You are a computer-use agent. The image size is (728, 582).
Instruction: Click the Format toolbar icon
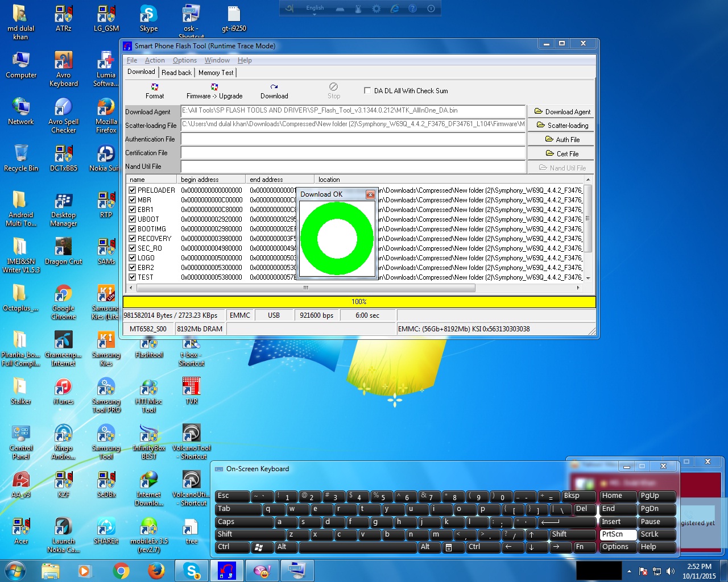pos(154,91)
